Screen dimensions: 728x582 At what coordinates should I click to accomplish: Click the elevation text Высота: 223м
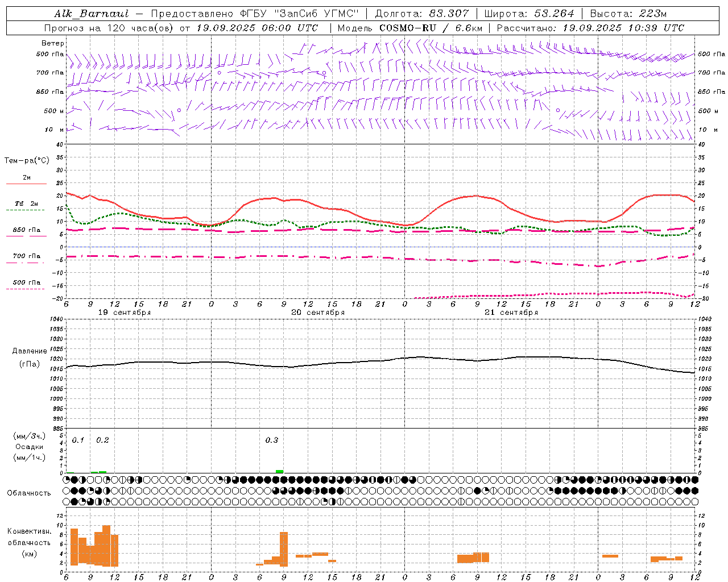click(628, 14)
